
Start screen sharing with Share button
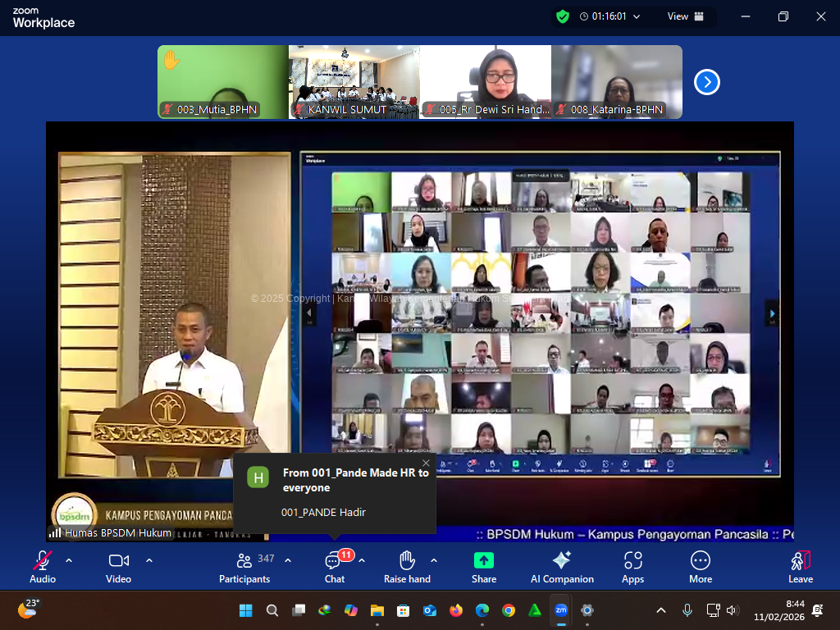(x=483, y=566)
